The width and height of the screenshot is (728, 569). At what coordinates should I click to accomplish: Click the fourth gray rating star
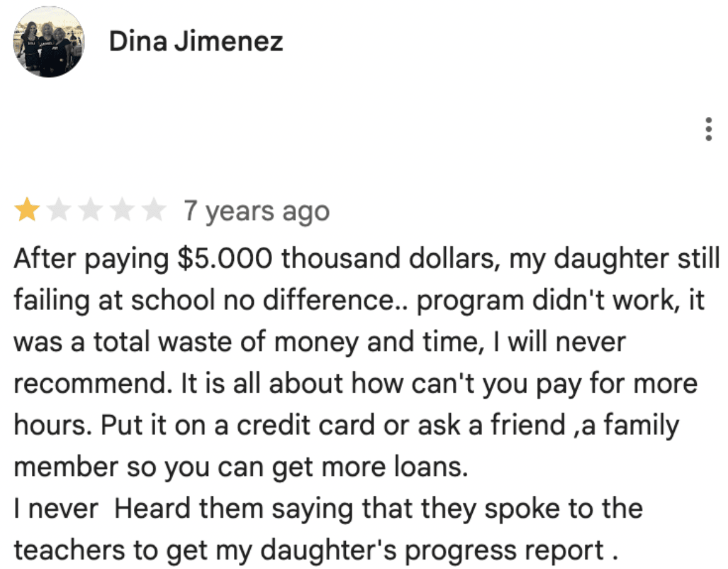(122, 211)
